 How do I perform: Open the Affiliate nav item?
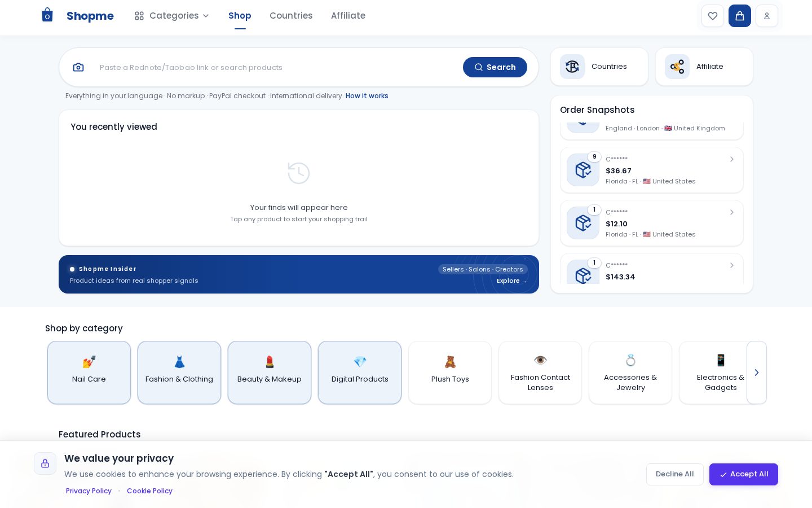coord(348,16)
